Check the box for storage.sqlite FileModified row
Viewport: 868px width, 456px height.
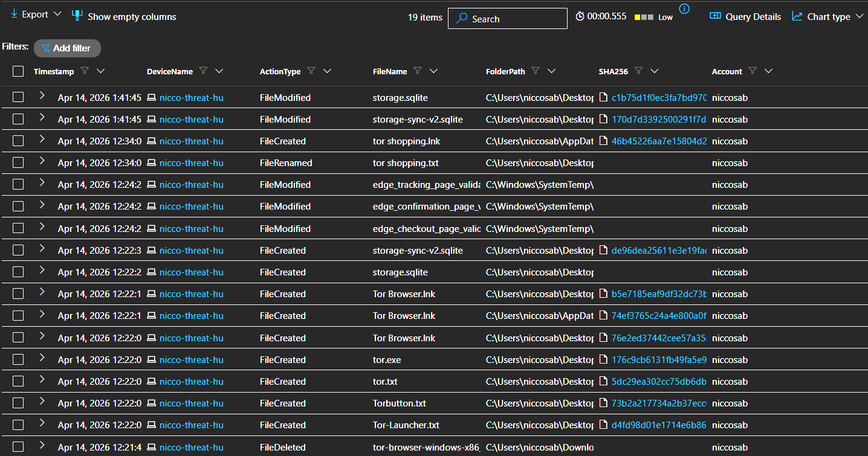click(18, 98)
